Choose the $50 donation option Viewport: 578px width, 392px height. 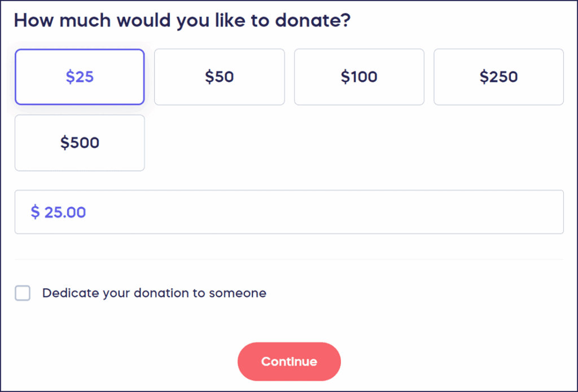coord(219,77)
